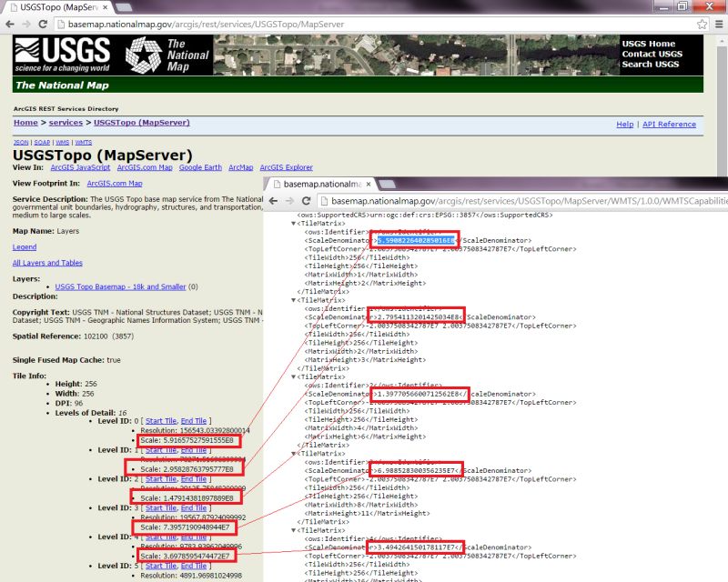Open a new tab next to USGSTopo
This screenshot has width=728, height=582.
(124, 7)
